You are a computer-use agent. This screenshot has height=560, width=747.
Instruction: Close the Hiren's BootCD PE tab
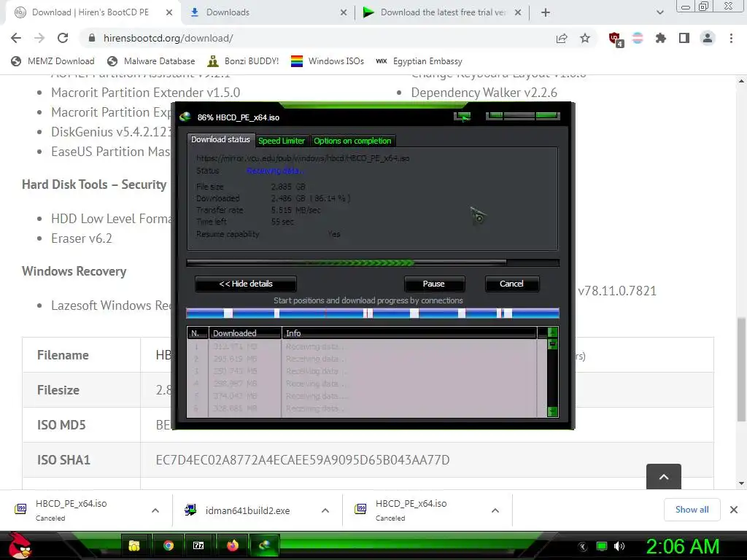coord(169,12)
